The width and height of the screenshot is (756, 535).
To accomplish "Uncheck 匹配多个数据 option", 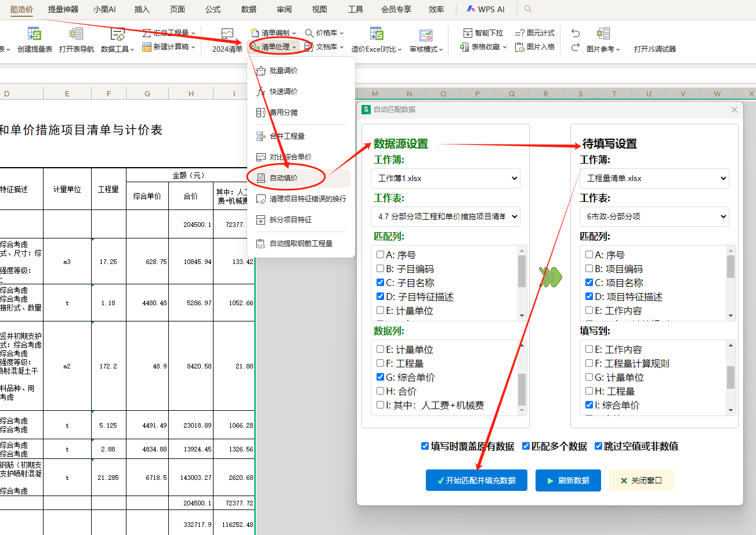I will click(526, 446).
